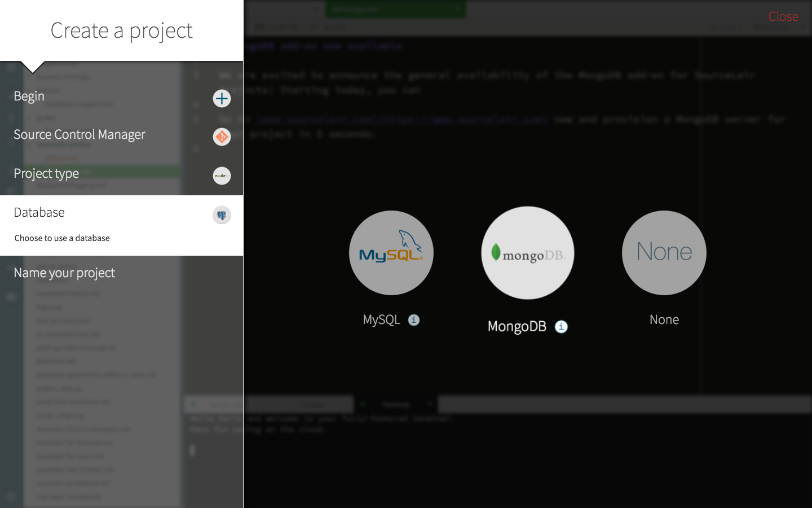Switch to the Console tab

(x=311, y=404)
